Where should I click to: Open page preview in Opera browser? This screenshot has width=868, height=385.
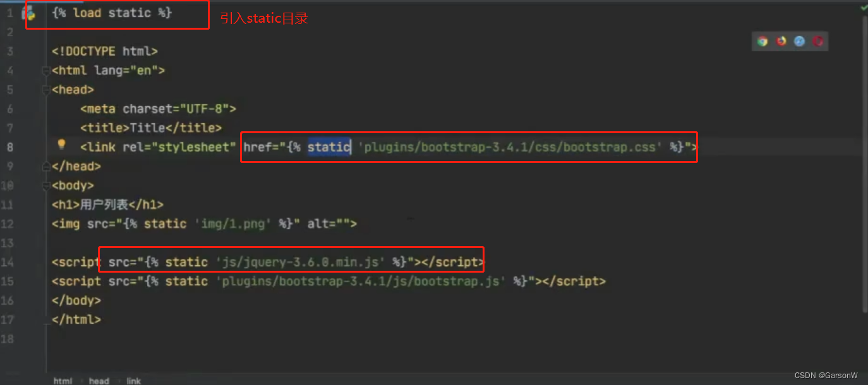(x=818, y=42)
